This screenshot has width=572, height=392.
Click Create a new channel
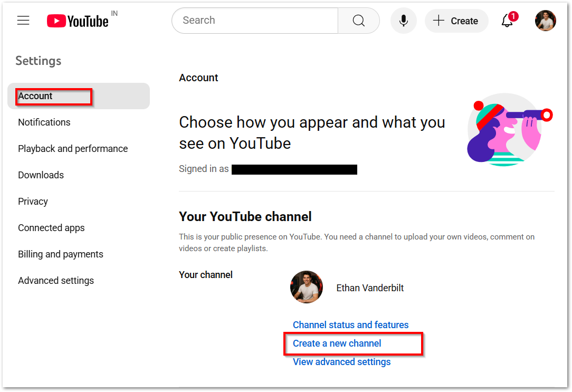coord(337,343)
